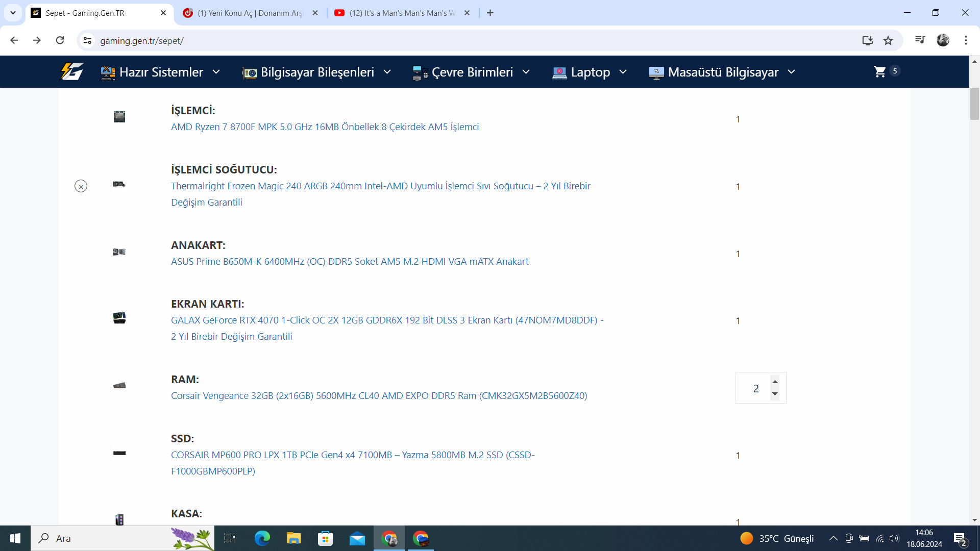Viewport: 980px width, 551px height.
Task: Open the tab search dropdown
Action: [13, 13]
